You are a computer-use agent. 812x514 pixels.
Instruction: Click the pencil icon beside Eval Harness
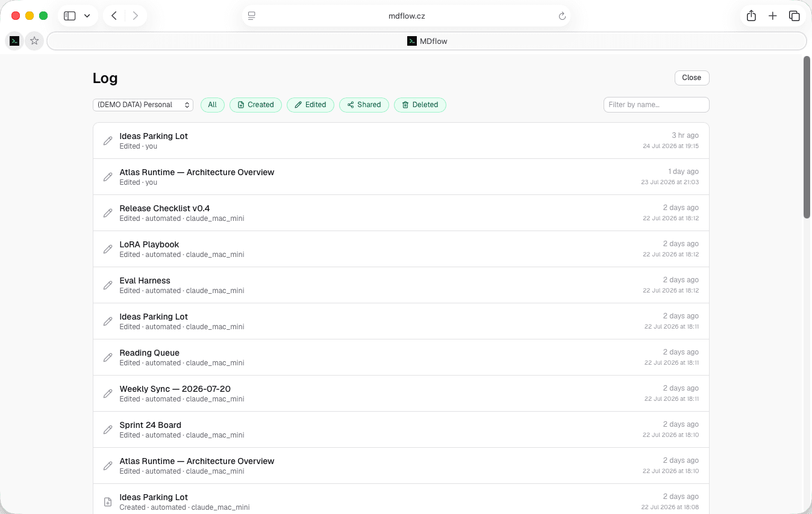(x=108, y=285)
